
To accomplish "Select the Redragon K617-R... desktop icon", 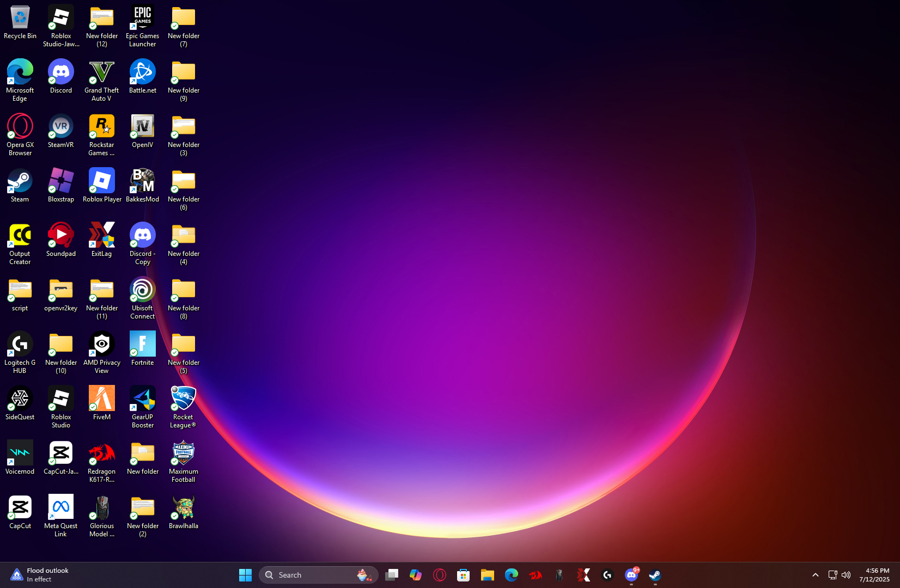I will (x=102, y=462).
